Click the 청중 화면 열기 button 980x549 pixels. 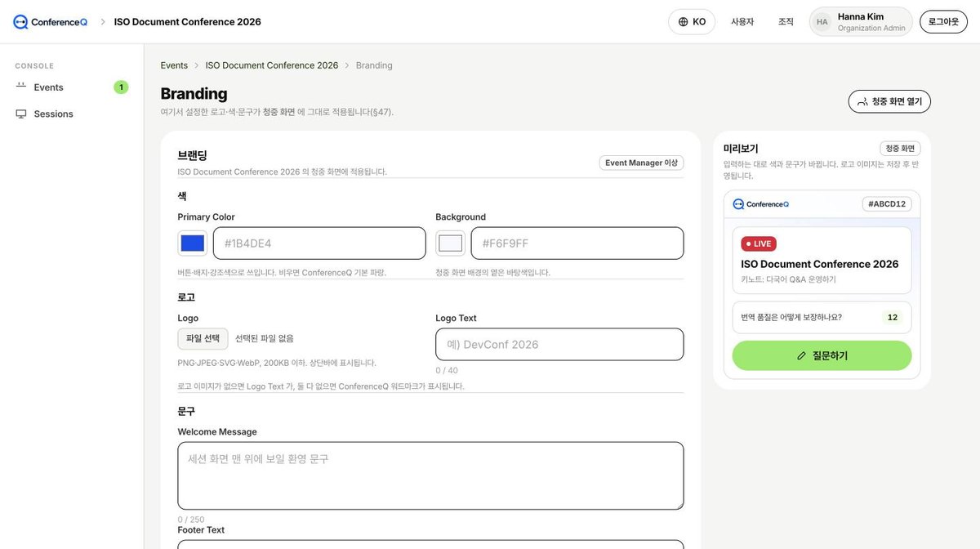[889, 101]
